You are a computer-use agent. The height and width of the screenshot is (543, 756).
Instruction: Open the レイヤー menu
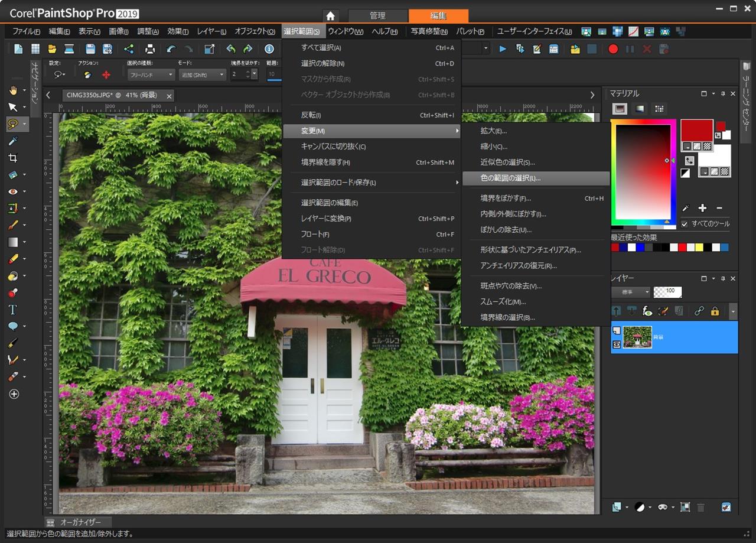pyautogui.click(x=211, y=31)
